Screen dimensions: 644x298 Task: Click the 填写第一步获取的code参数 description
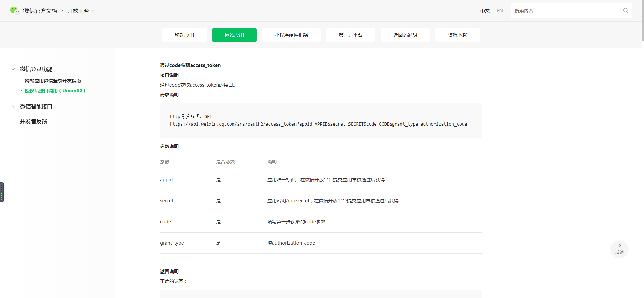[296, 222]
